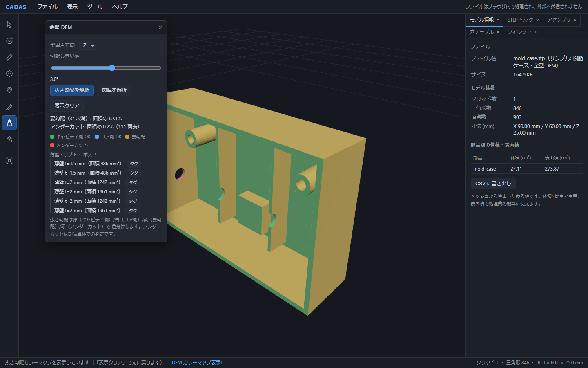Close the 金型 DFM dialog
This screenshot has height=368, width=588.
[160, 27]
